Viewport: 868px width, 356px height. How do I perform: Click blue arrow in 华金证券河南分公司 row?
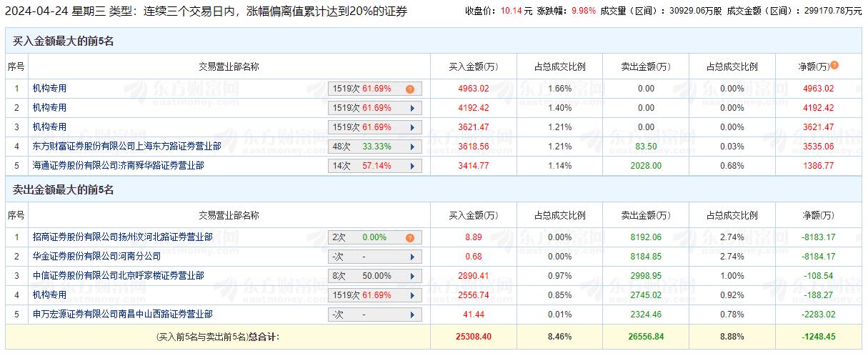point(412,257)
